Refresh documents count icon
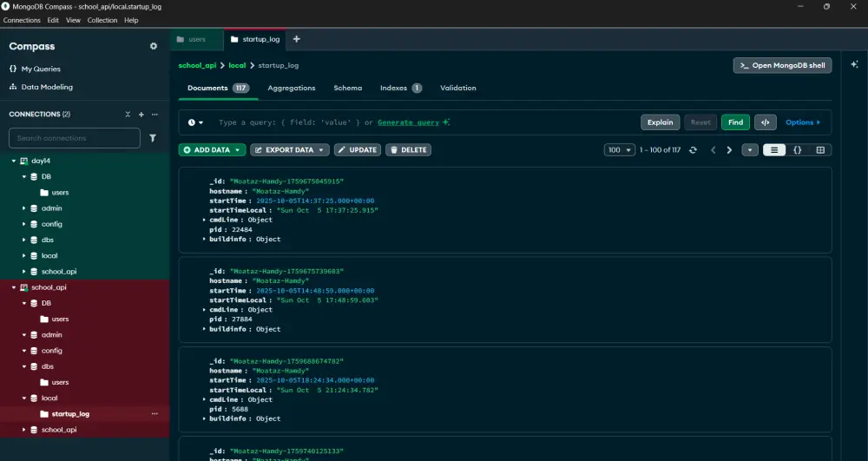868x461 pixels. point(693,150)
